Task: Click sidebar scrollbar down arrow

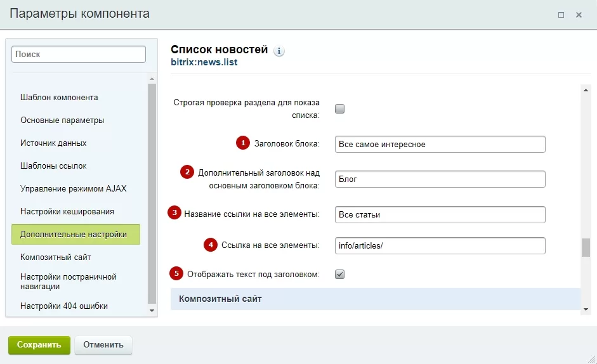Action: (x=152, y=310)
